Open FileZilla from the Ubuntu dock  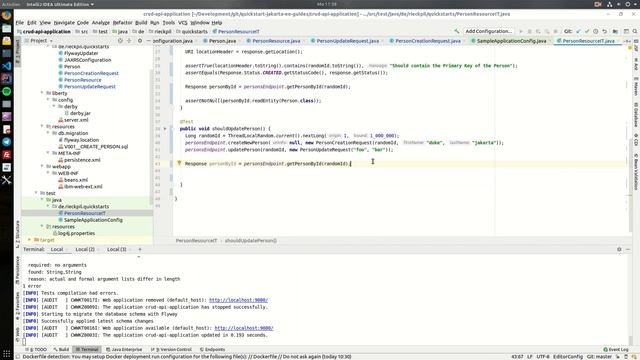pos(7,154)
